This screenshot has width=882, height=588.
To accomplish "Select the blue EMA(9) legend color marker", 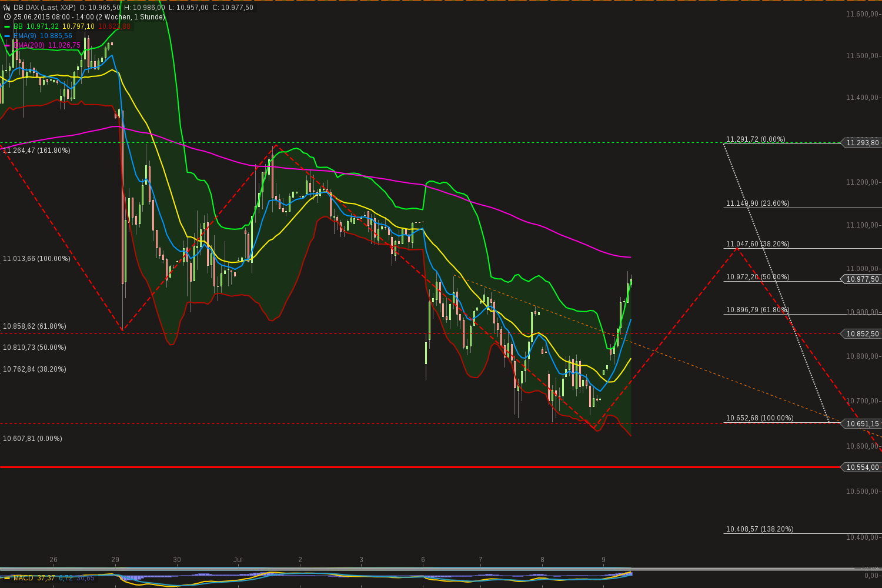I will pyautogui.click(x=7, y=36).
